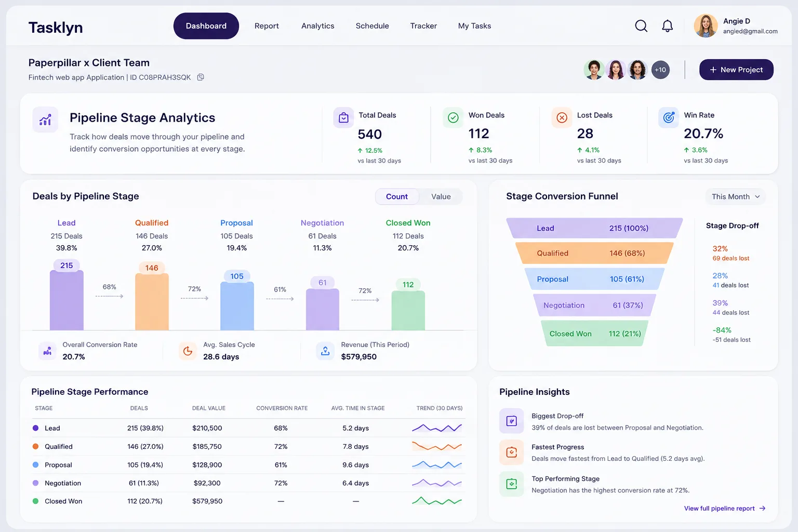The image size is (798, 532).
Task: Click the Closed Won funnel segment
Action: (x=594, y=334)
